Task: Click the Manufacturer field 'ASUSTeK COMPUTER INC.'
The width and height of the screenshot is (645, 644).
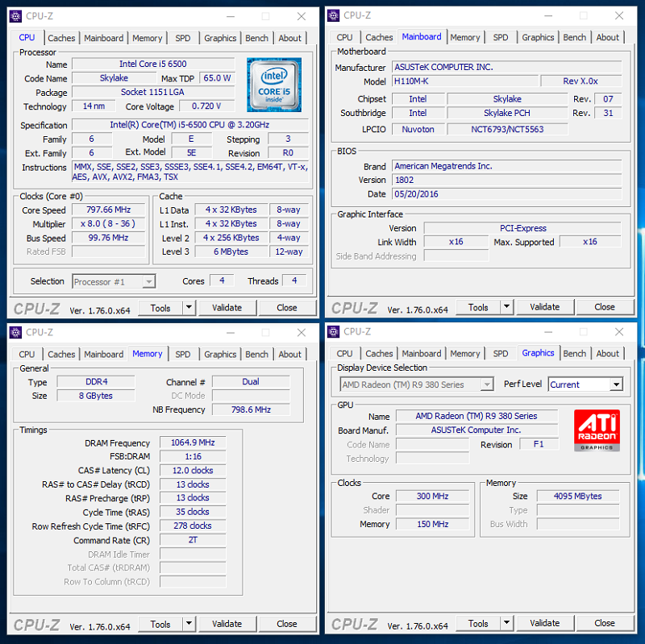Action: coord(507,67)
